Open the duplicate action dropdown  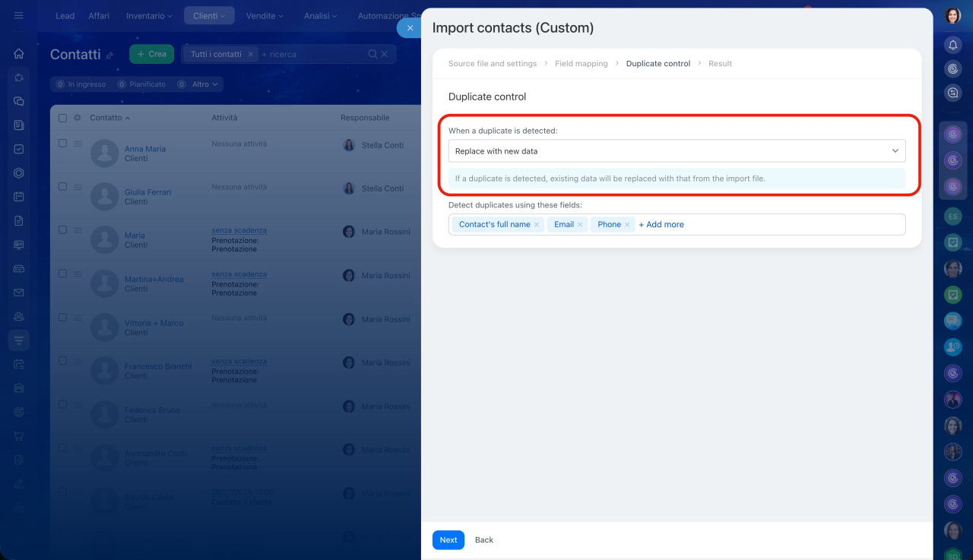677,151
